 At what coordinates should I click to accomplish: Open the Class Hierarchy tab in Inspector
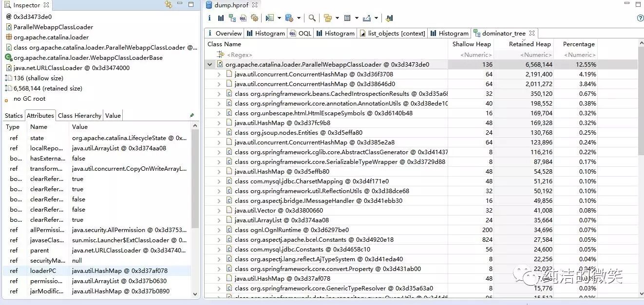coord(79,115)
